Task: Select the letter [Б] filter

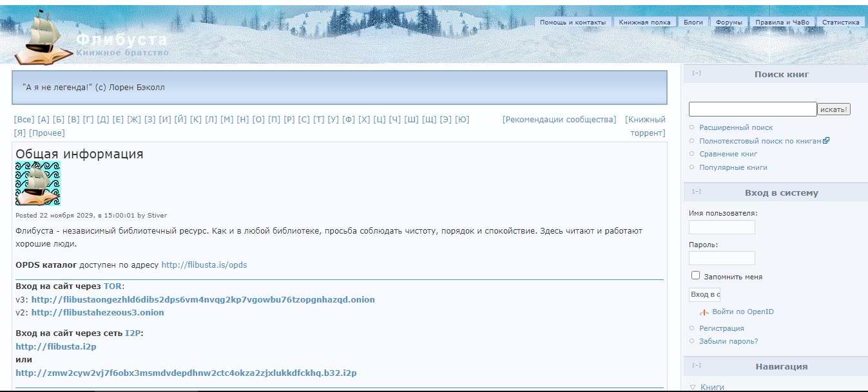Action: tap(59, 120)
